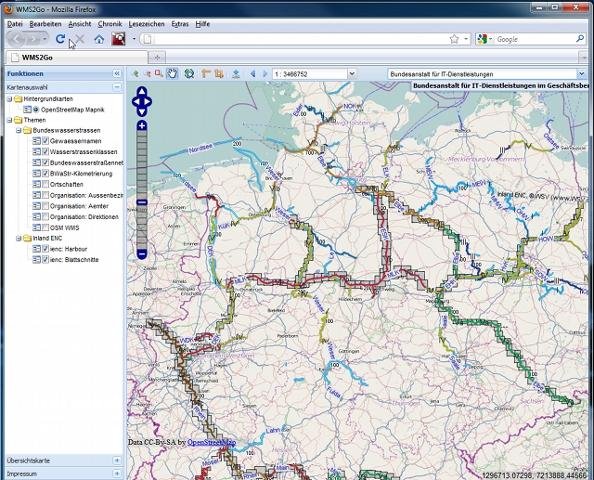Image resolution: width=594 pixels, height=480 pixels.
Task: Open the Datei menu
Action: (15, 24)
